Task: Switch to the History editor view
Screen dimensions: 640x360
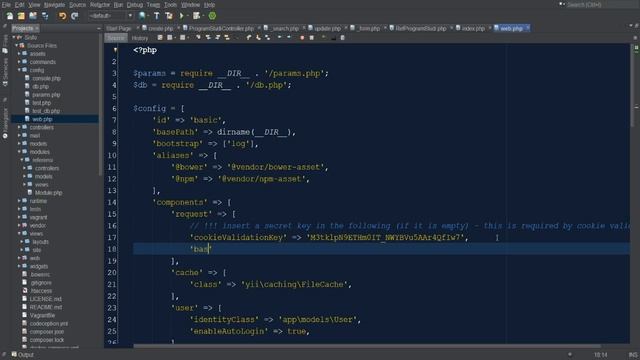Action: coord(140,38)
